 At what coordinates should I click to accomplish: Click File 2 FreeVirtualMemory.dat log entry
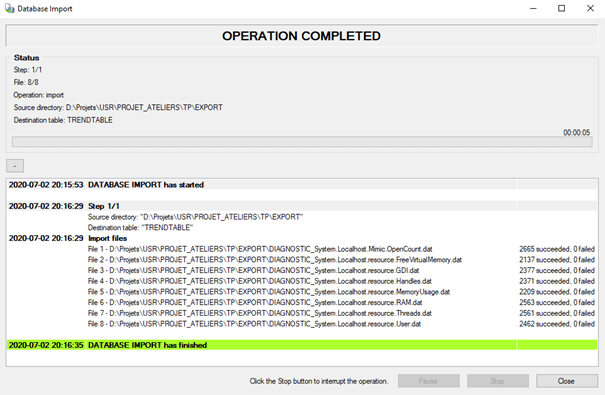click(275, 260)
